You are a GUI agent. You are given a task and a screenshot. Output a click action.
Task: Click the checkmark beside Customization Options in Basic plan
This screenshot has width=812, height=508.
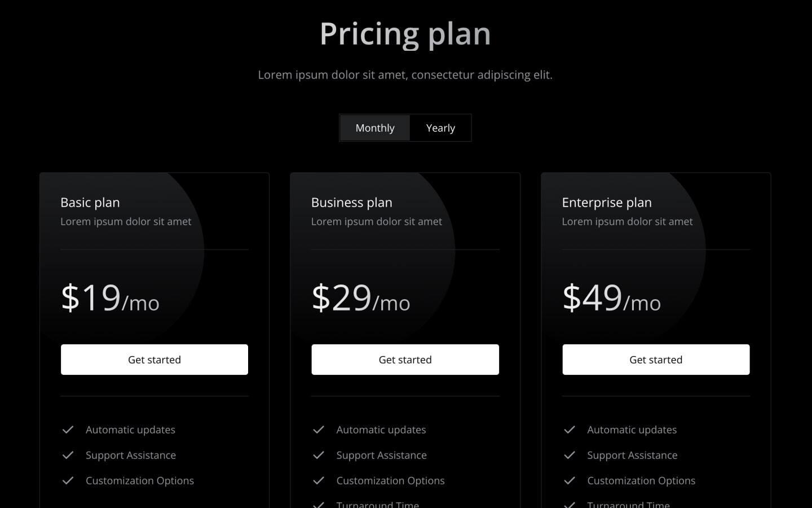(68, 480)
